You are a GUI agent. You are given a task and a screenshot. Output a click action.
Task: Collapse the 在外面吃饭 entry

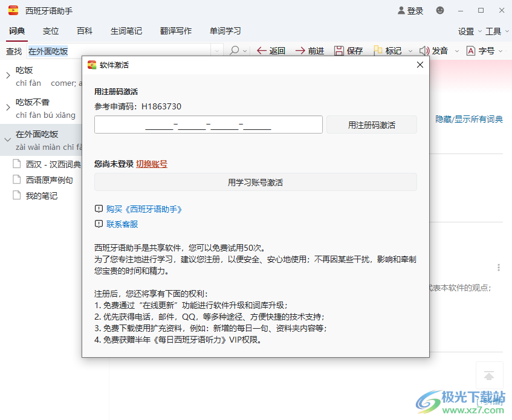(x=8, y=140)
